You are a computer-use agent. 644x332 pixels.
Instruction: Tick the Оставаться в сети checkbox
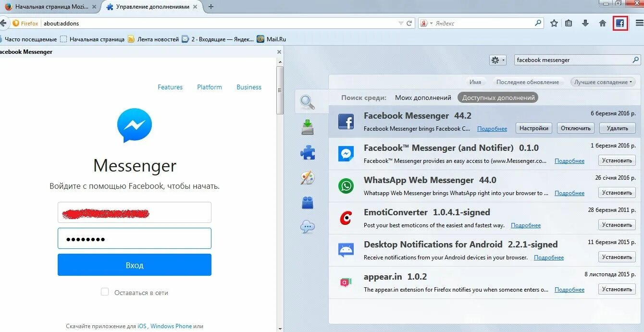pyautogui.click(x=105, y=292)
